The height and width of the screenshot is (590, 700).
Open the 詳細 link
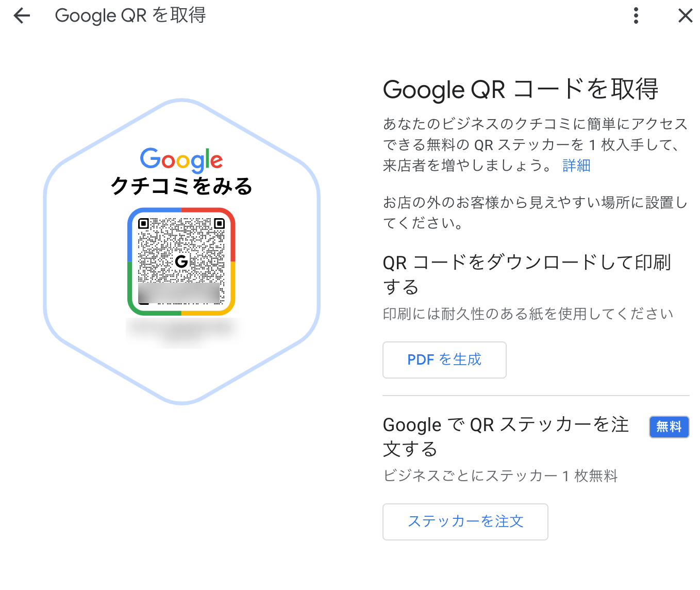click(x=576, y=166)
